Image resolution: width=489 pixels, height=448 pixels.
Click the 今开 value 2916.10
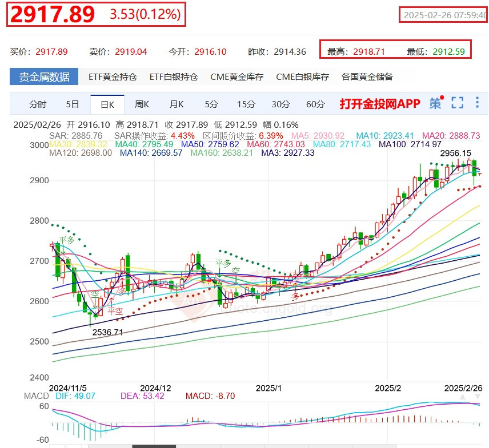coord(210,52)
